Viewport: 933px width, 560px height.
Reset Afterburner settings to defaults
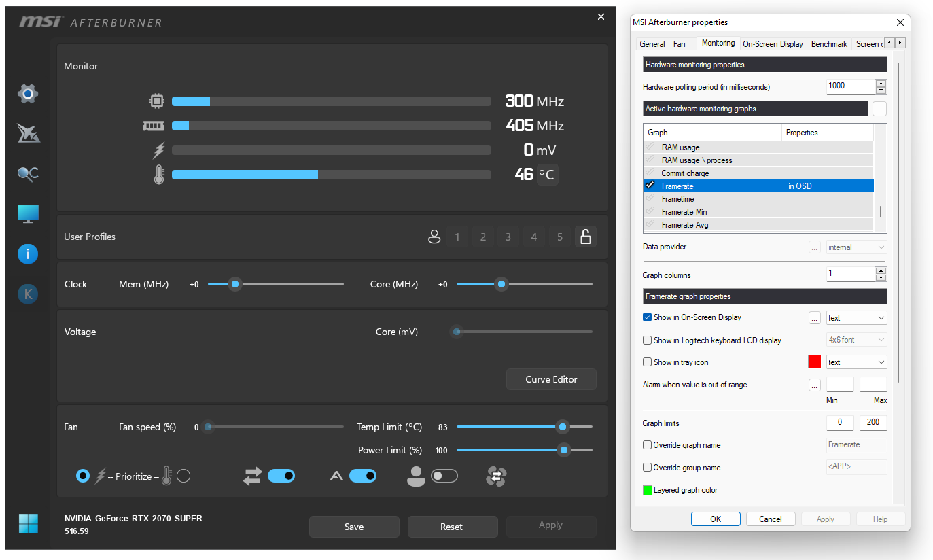[x=451, y=527]
